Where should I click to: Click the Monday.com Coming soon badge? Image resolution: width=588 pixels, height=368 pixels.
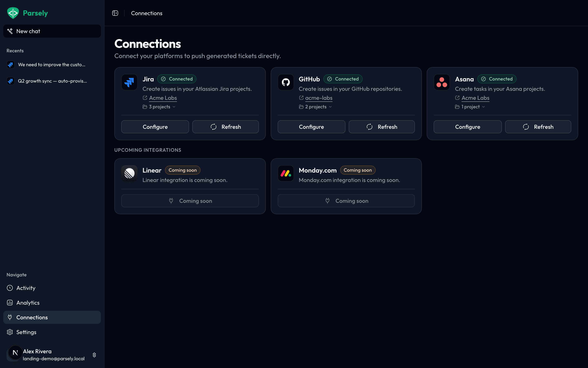pyautogui.click(x=358, y=170)
